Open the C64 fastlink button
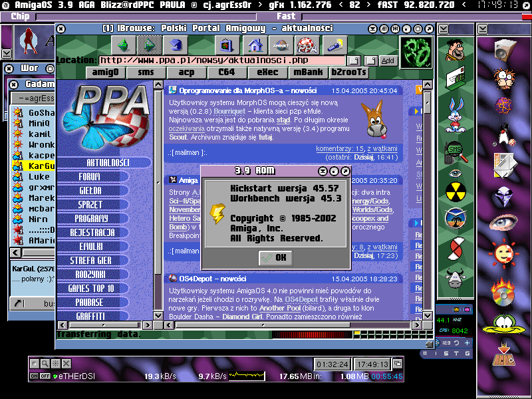This screenshot has width=532, height=399. click(x=227, y=72)
